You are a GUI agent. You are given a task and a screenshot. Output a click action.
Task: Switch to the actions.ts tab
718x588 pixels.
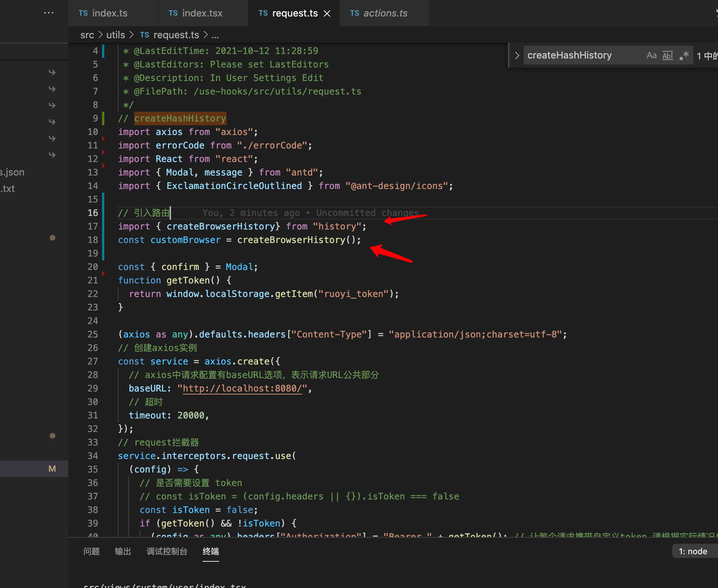tap(384, 13)
